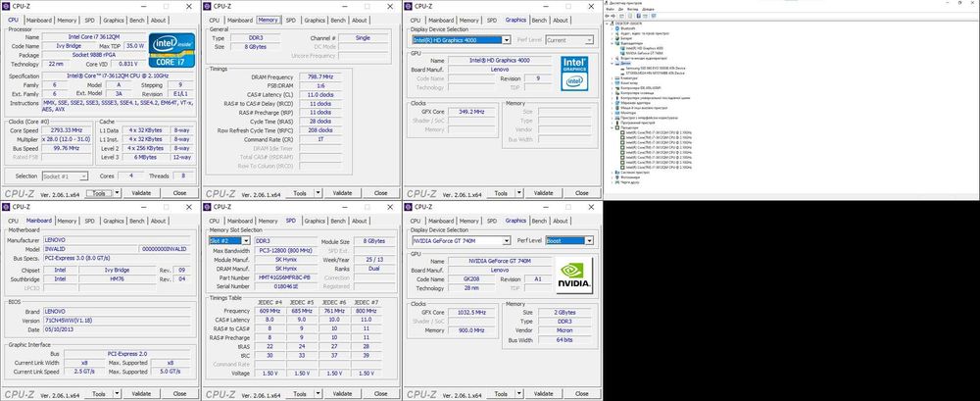Click Validate in the SPD window
The image size is (980, 401).
[342, 394]
